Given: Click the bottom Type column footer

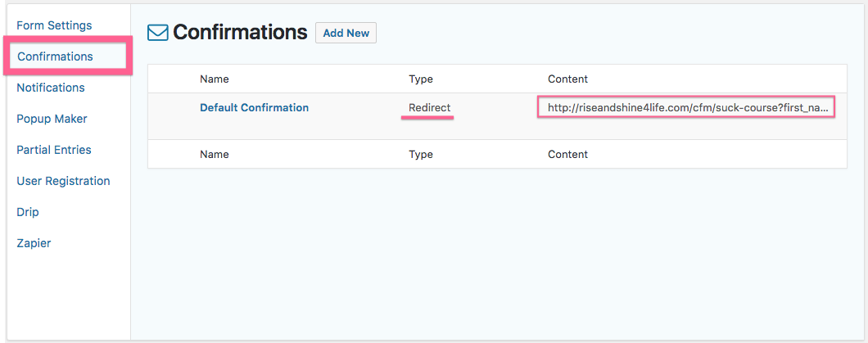Looking at the screenshot, I should tap(421, 154).
